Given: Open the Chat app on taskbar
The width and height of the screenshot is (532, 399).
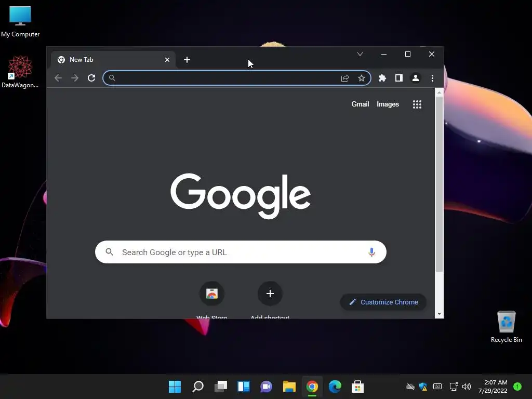Looking at the screenshot, I should pos(267,387).
